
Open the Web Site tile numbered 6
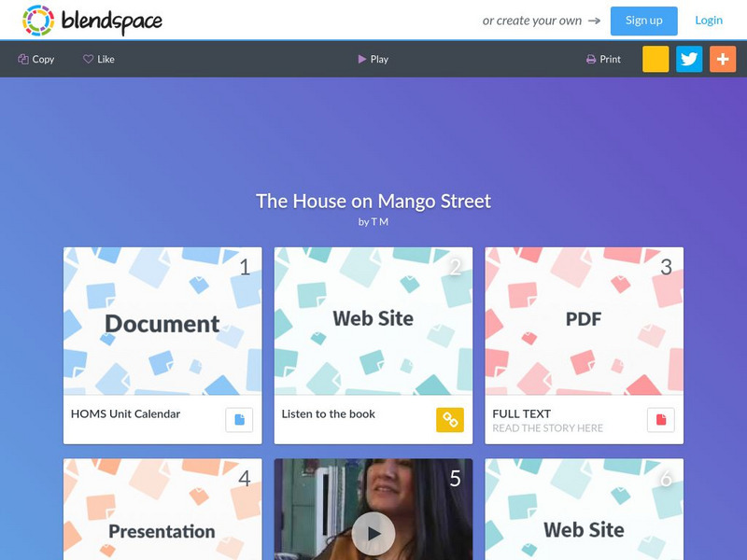[585, 509]
